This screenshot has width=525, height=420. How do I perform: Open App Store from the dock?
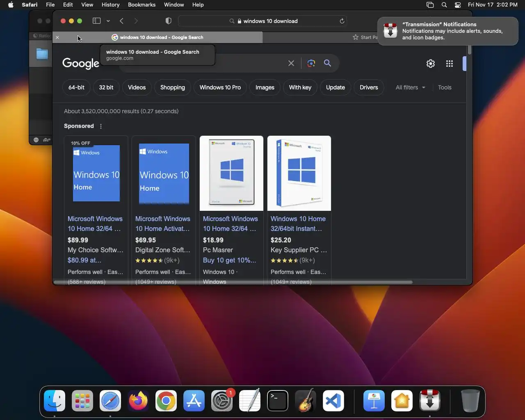(x=194, y=401)
